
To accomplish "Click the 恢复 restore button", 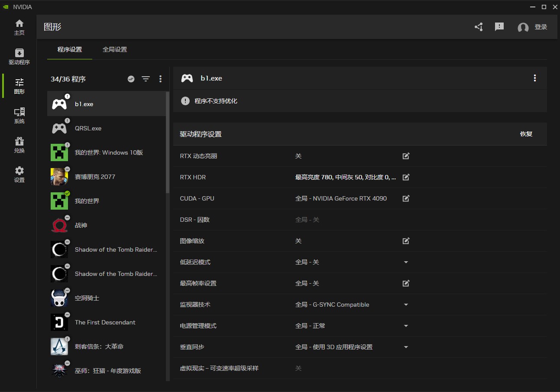I will tap(526, 134).
